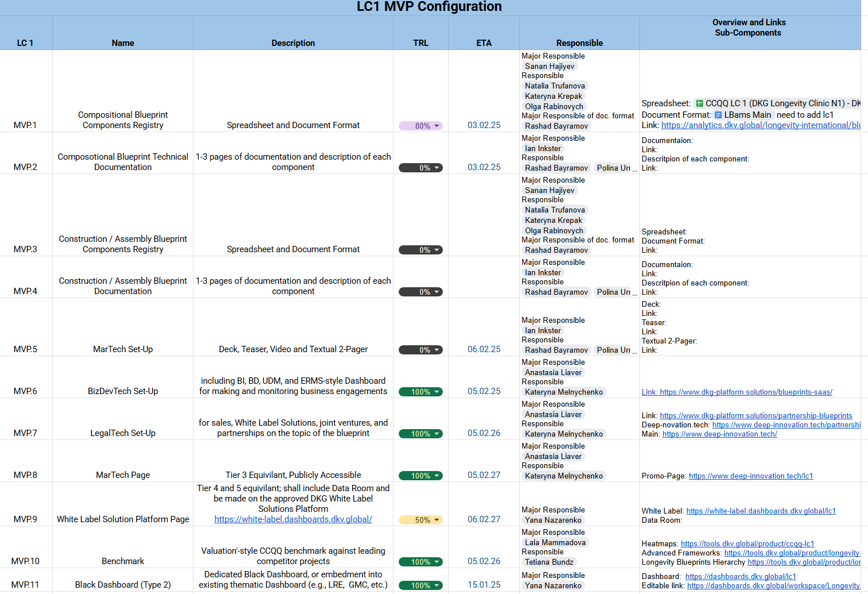Viewport: 868px width, 594px height.
Task: Open the 0% TRL dropdown in MVP.2 row
Action: click(x=437, y=168)
